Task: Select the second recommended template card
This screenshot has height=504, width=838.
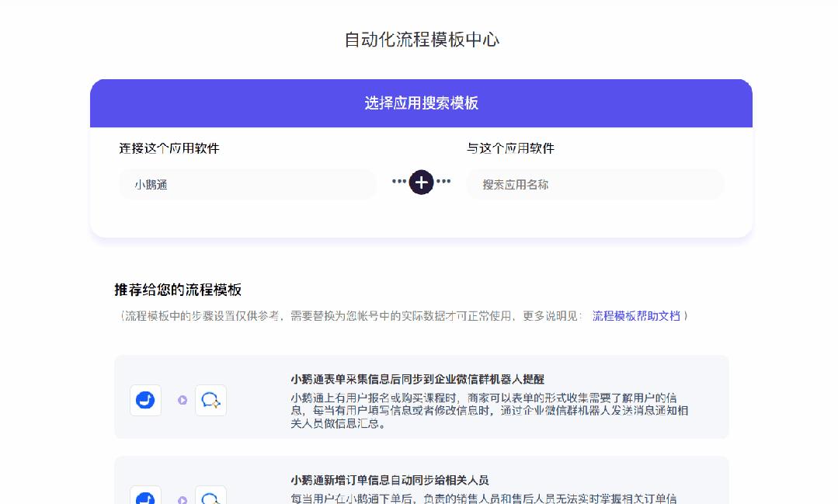Action: (x=421, y=481)
